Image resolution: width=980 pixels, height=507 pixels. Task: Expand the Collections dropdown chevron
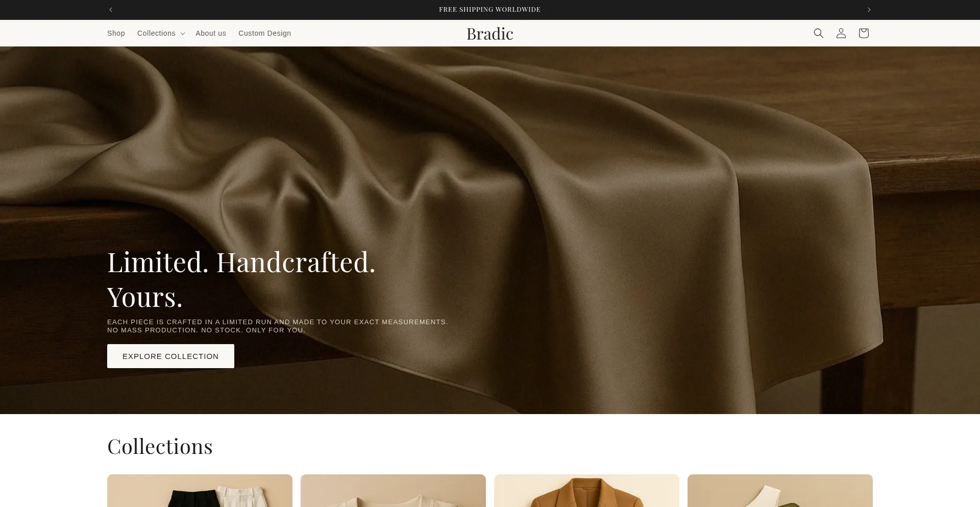pyautogui.click(x=182, y=34)
